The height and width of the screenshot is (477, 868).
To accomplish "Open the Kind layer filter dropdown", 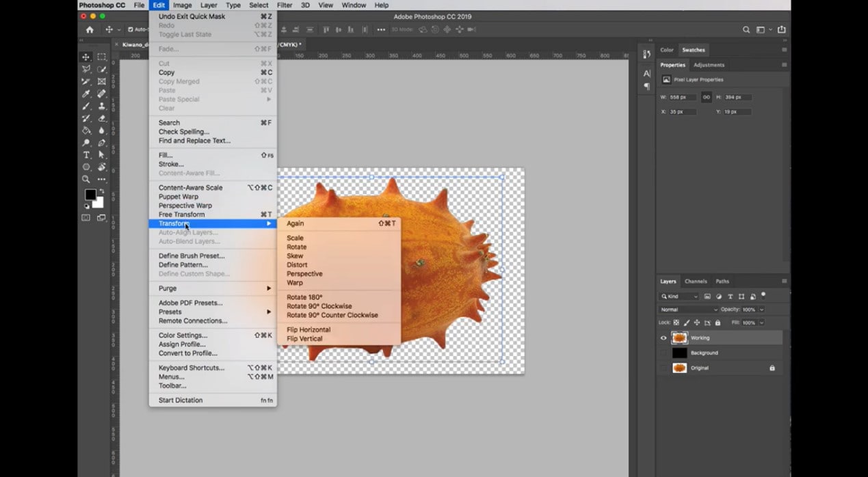I will tap(679, 297).
